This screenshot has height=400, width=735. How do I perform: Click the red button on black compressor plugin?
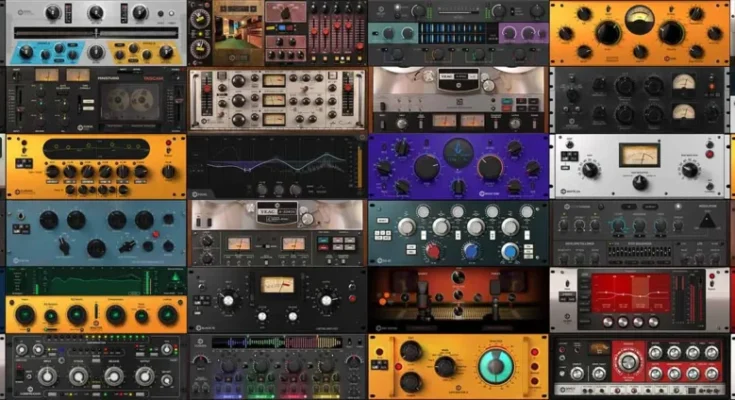click(x=352, y=298)
